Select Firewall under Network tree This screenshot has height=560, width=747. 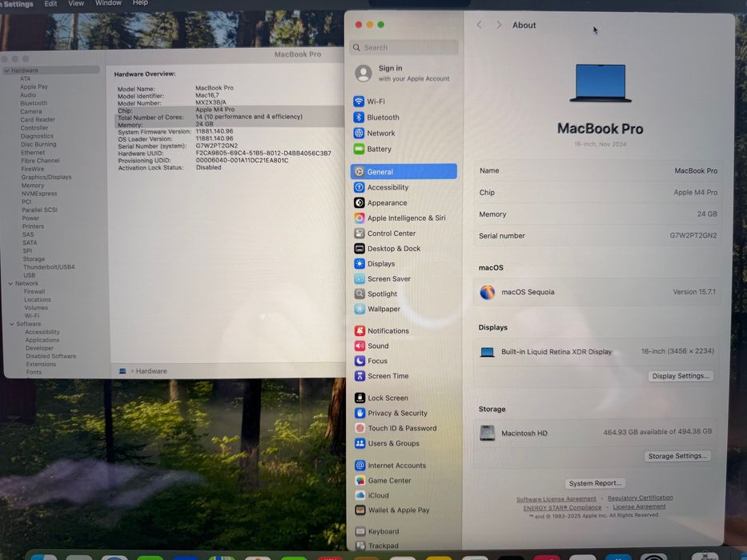point(34,291)
